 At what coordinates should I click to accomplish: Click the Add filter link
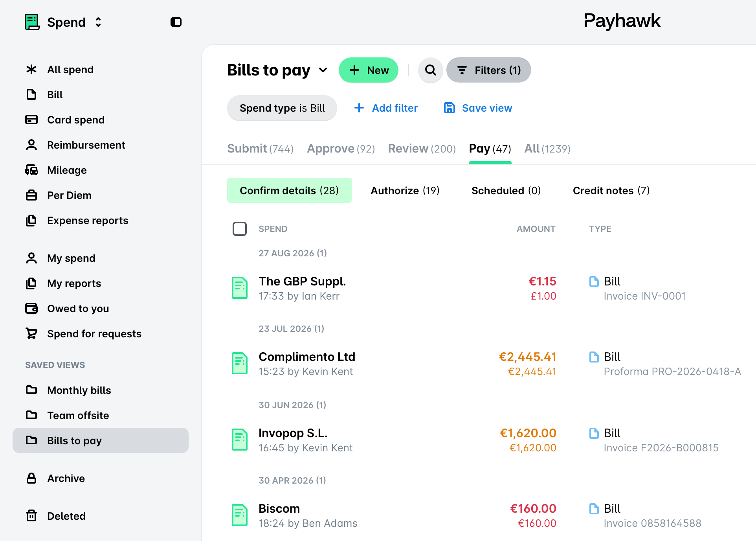click(x=386, y=108)
